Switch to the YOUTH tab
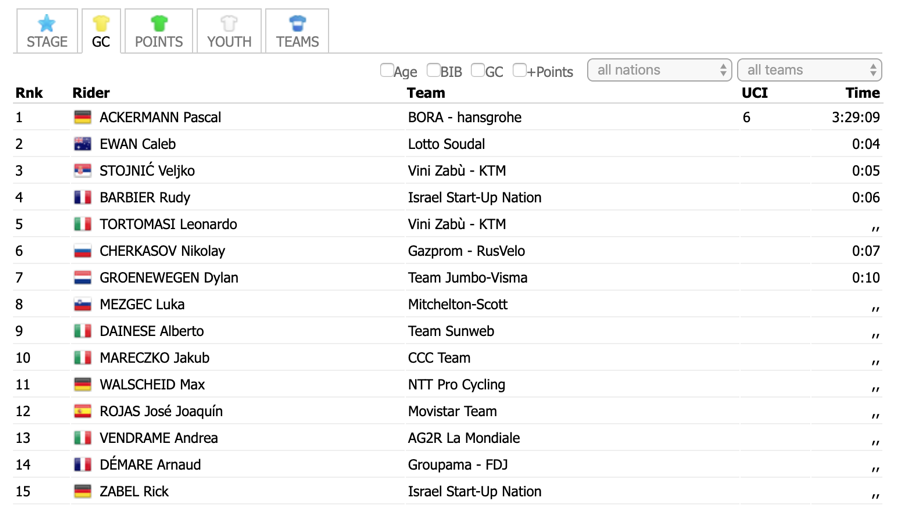Screen dimensions: 900x507 pos(229,31)
